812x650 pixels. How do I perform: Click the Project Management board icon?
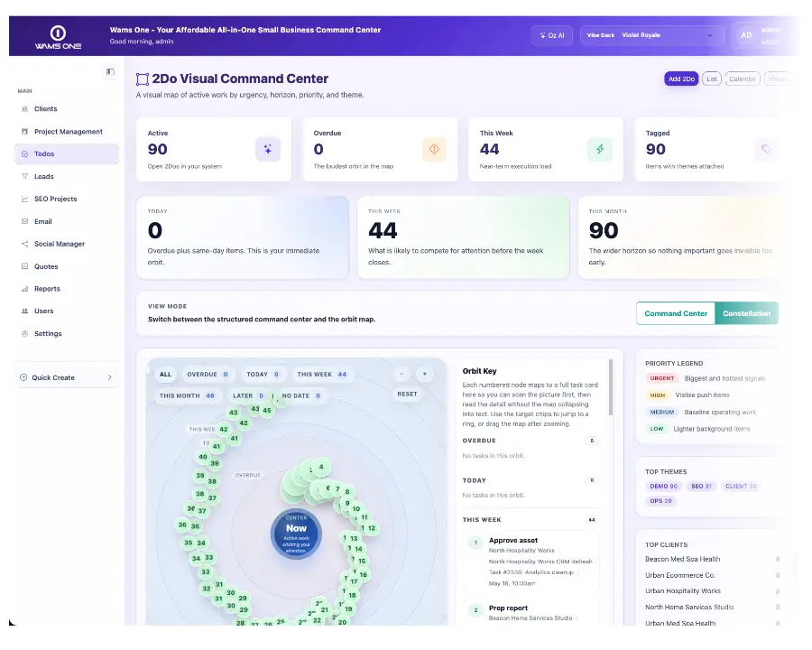[25, 132]
